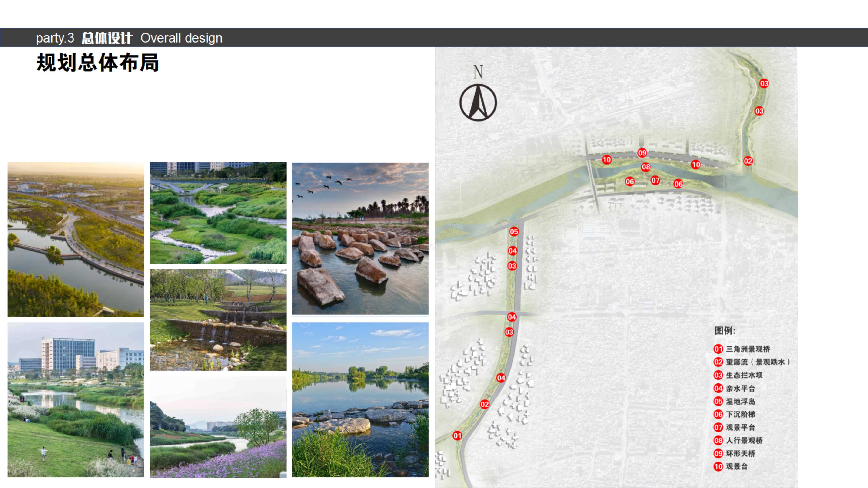The height and width of the screenshot is (488, 868).
Task: Open the calm lake with rocks photo
Action: [x=360, y=400]
